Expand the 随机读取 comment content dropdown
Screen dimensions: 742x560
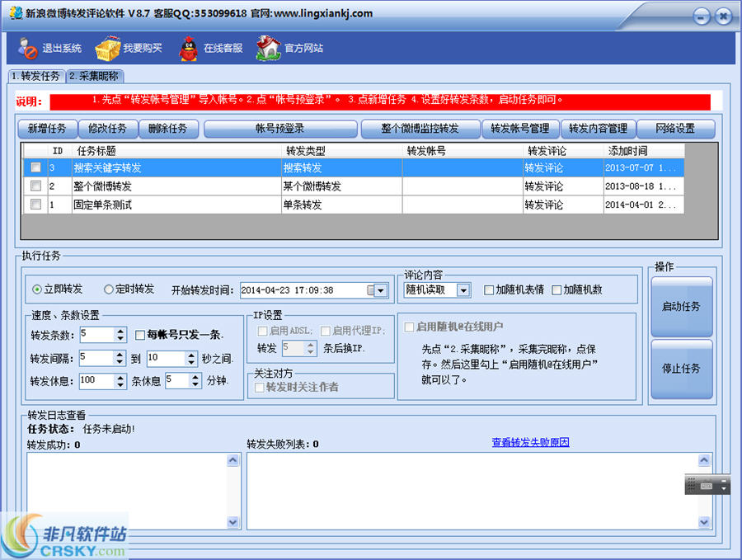pos(463,289)
